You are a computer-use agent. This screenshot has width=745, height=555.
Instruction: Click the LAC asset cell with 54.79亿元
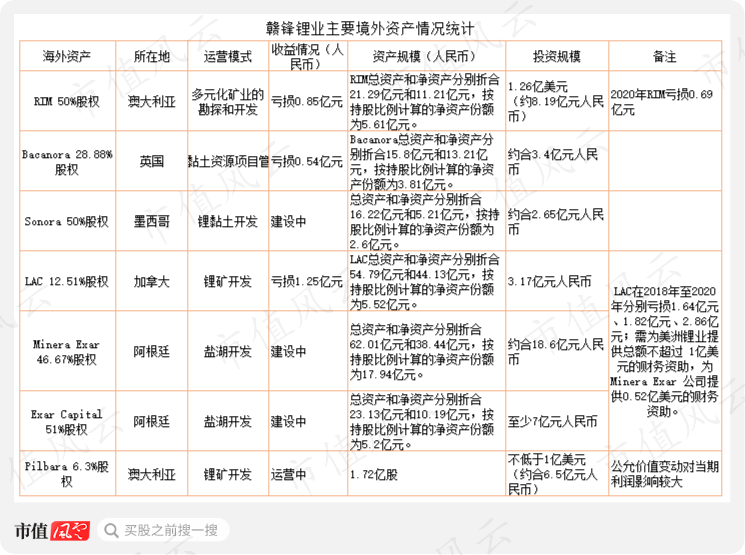tap(426, 281)
